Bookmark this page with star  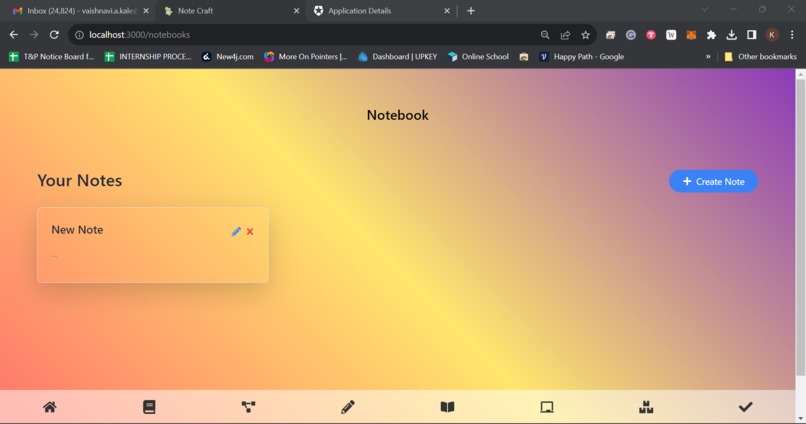pos(585,35)
